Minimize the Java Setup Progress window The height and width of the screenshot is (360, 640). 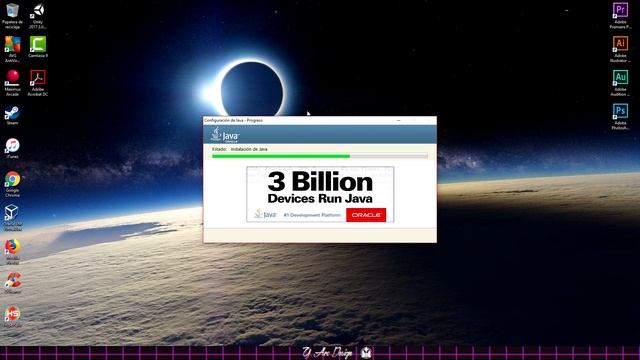click(399, 120)
